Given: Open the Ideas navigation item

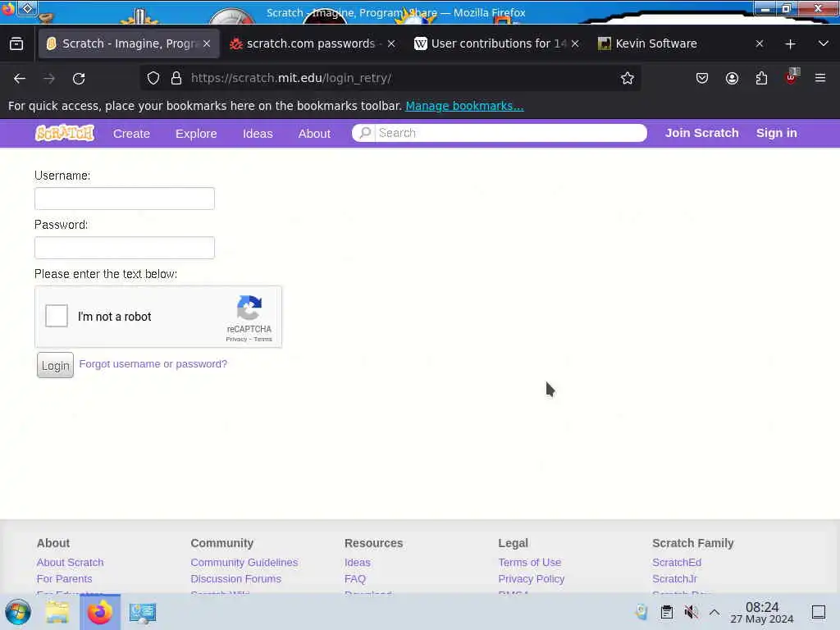Looking at the screenshot, I should tap(258, 134).
